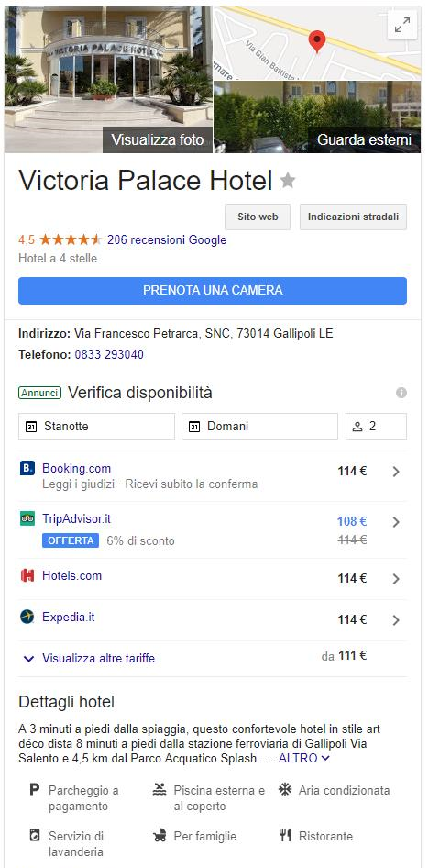The height and width of the screenshot is (868, 429).
Task: Call the phone number 0833 293040
Action: 109,354
